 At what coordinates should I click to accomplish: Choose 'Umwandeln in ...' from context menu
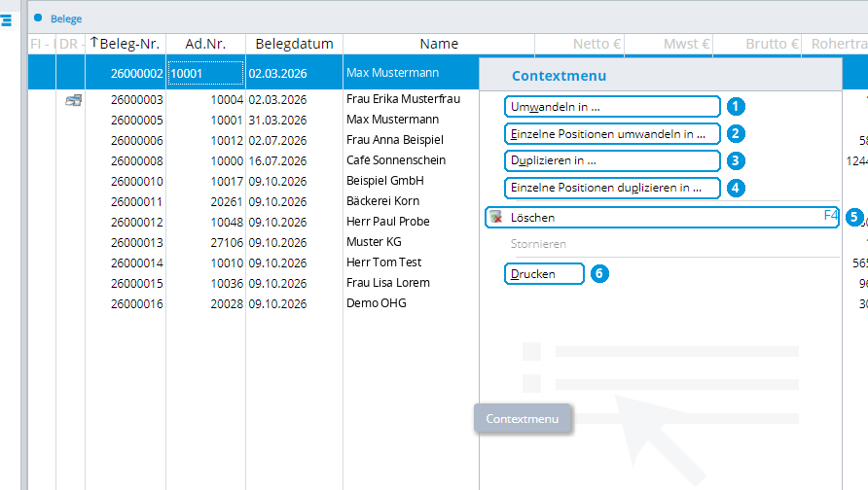[x=612, y=107]
